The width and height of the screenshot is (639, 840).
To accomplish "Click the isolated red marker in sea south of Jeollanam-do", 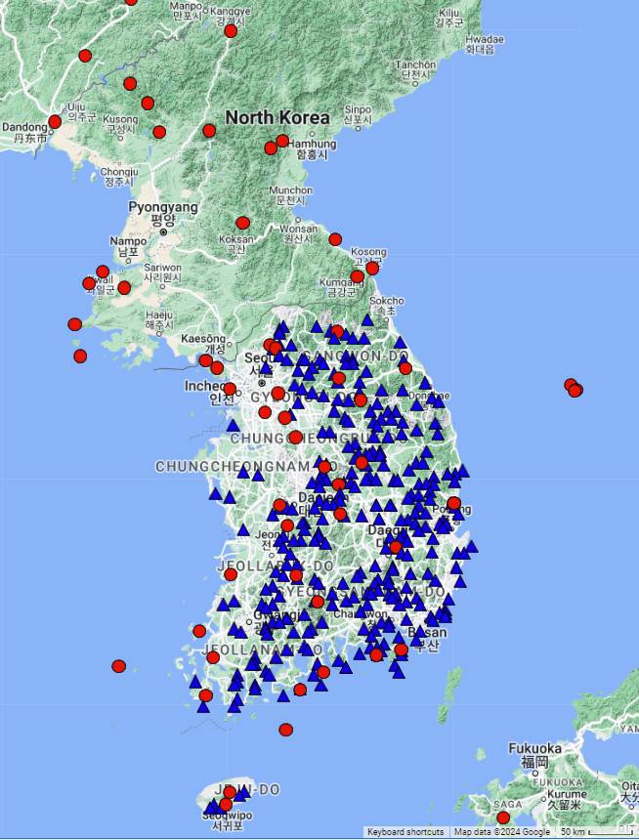I will 285,730.
